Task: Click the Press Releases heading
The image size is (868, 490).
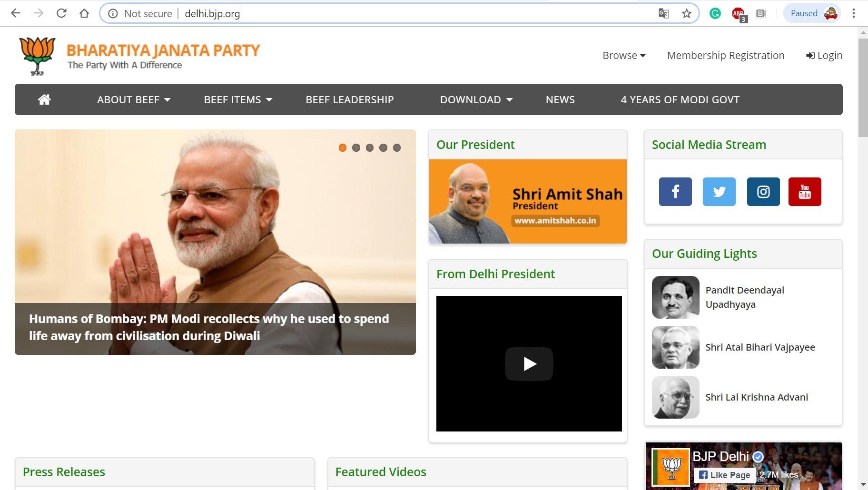Action: tap(64, 472)
